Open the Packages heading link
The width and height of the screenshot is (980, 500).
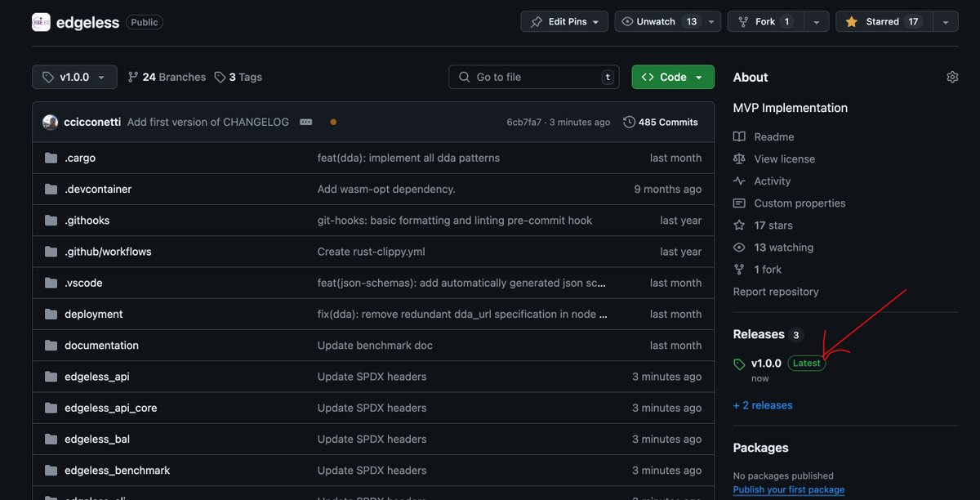pyautogui.click(x=760, y=448)
